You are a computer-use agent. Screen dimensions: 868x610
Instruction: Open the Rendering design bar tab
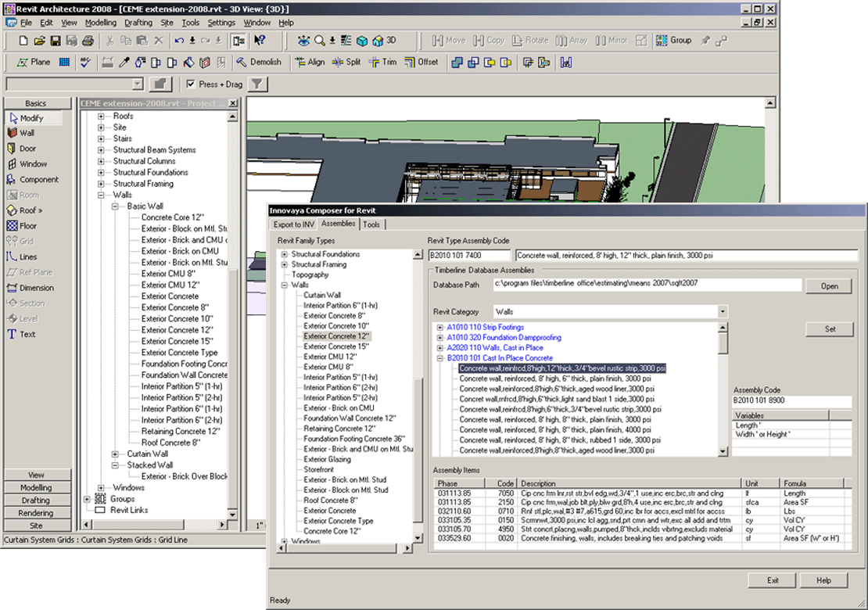[x=37, y=513]
